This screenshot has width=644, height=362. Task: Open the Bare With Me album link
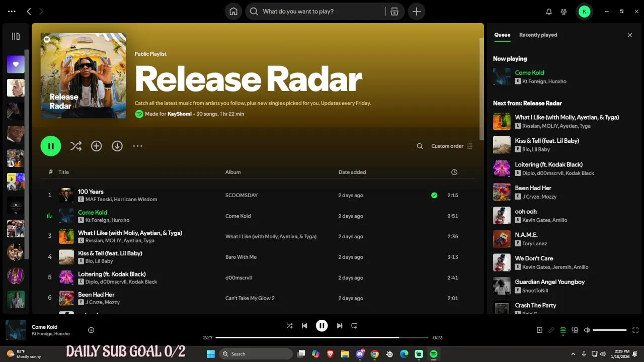pyautogui.click(x=241, y=257)
